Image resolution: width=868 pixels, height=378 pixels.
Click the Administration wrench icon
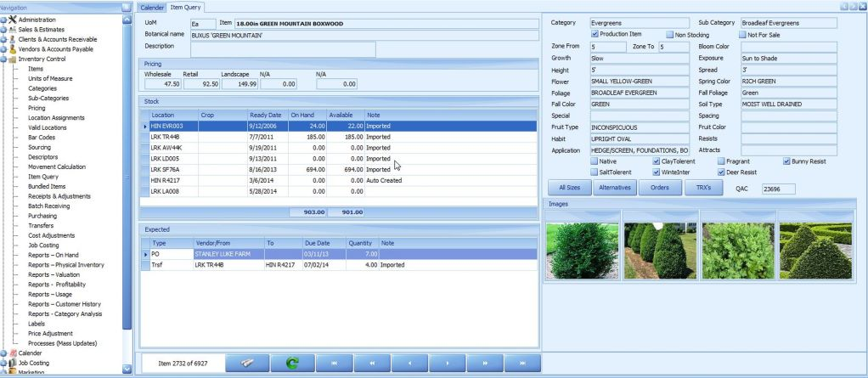[13, 19]
